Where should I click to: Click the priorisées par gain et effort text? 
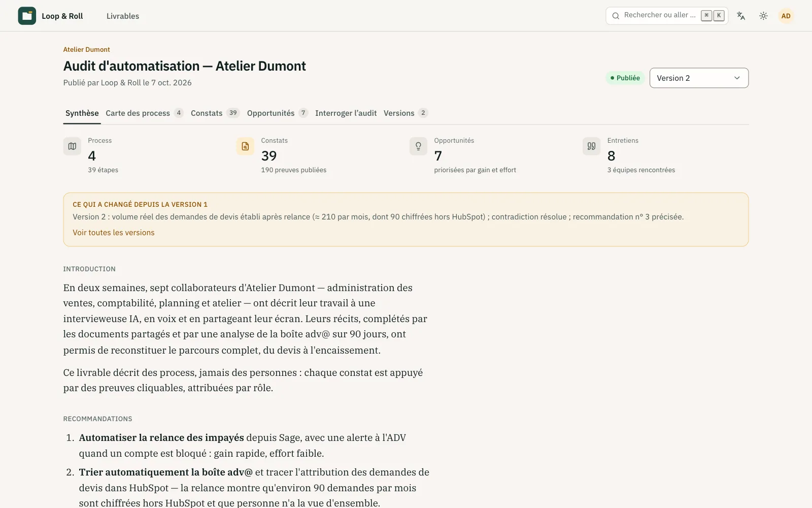pos(475,170)
